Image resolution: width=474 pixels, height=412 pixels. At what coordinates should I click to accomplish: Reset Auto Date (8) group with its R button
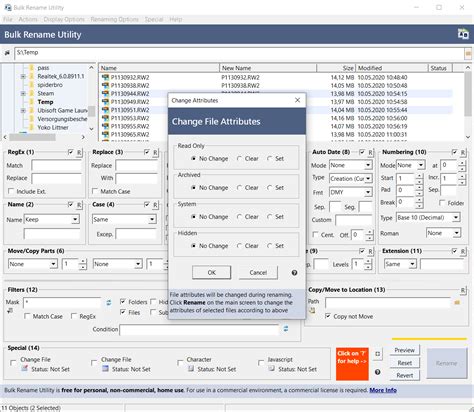tap(371, 152)
